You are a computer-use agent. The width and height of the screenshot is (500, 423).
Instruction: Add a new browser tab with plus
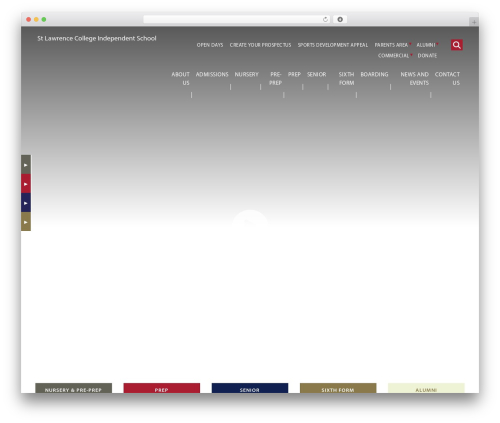coord(474,22)
